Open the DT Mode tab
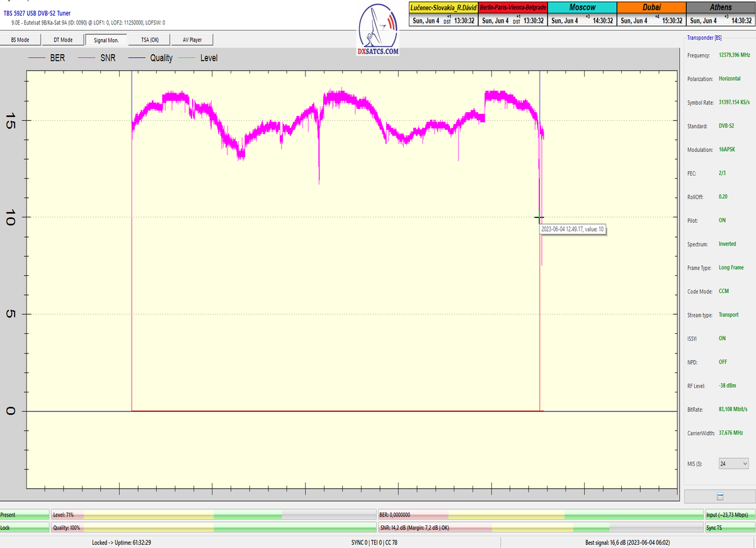The width and height of the screenshot is (756, 548). click(x=62, y=40)
